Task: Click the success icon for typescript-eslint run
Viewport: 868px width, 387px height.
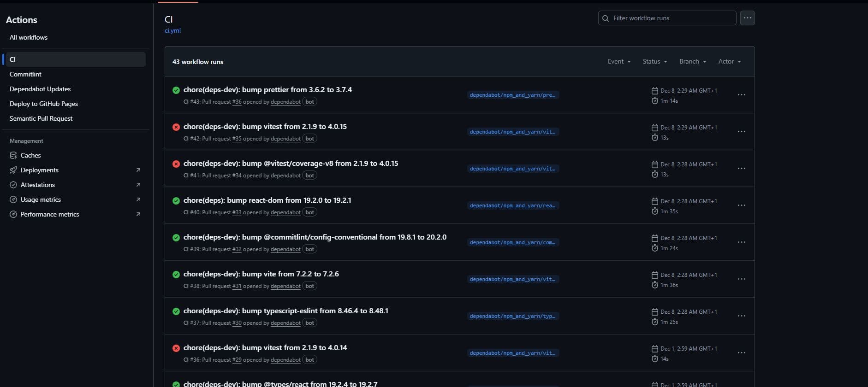Action: tap(176, 311)
